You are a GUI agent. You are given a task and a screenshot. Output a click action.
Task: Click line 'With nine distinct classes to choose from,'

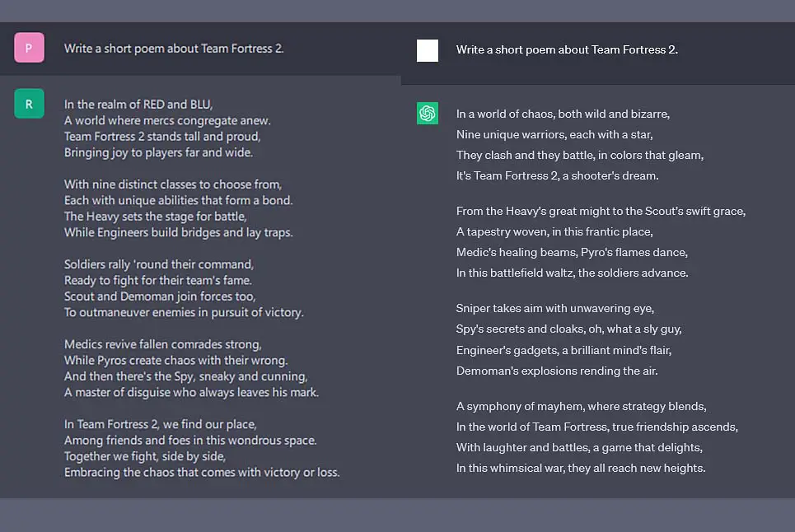pos(173,184)
